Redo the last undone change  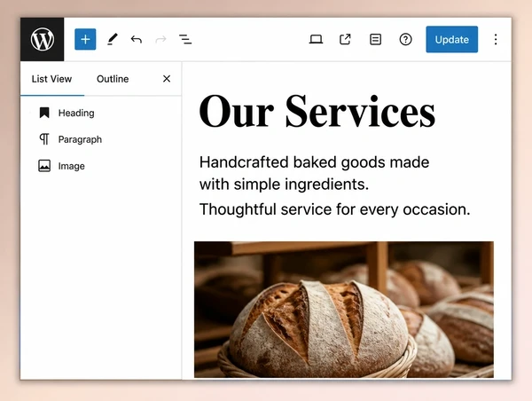pyautogui.click(x=160, y=39)
